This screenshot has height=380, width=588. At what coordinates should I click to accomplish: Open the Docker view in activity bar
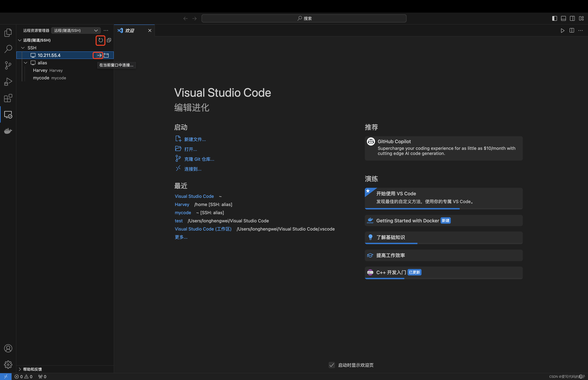click(8, 131)
